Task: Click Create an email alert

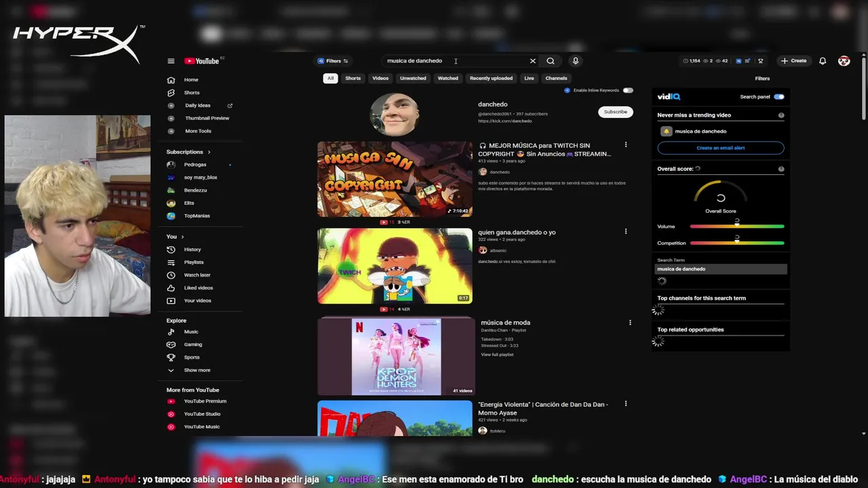Action: [721, 148]
